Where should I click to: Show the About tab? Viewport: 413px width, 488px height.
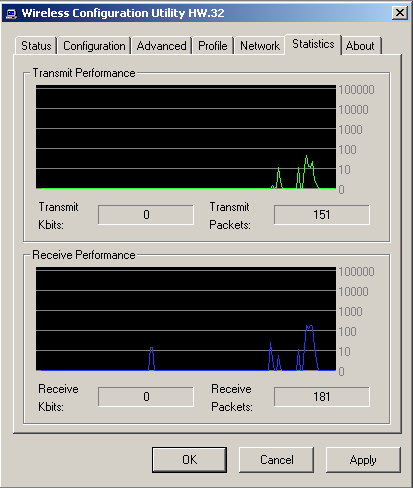(x=360, y=46)
